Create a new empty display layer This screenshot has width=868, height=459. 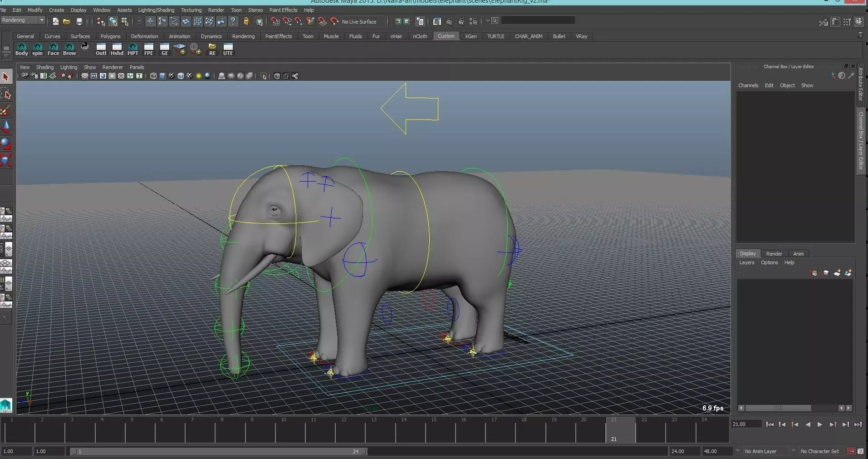point(837,273)
